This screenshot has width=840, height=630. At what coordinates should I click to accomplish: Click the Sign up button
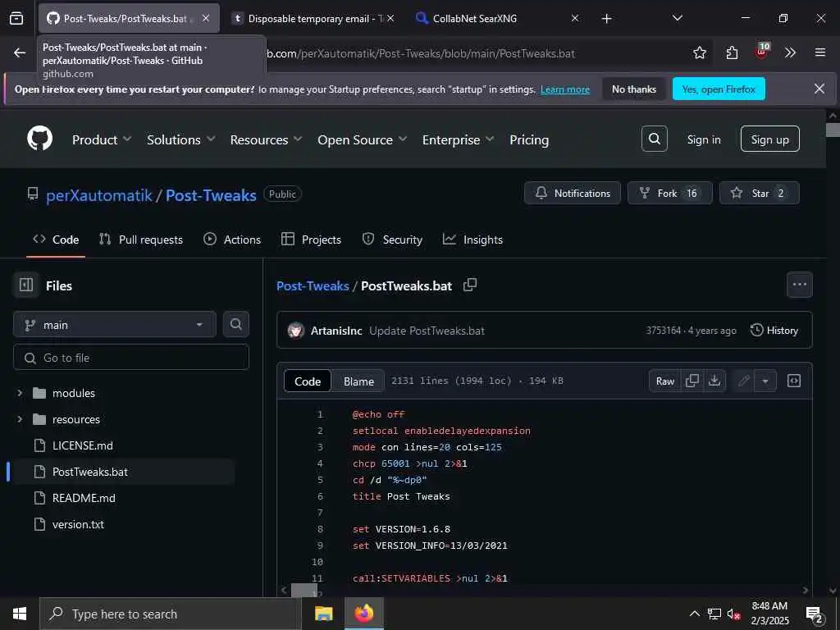769,139
